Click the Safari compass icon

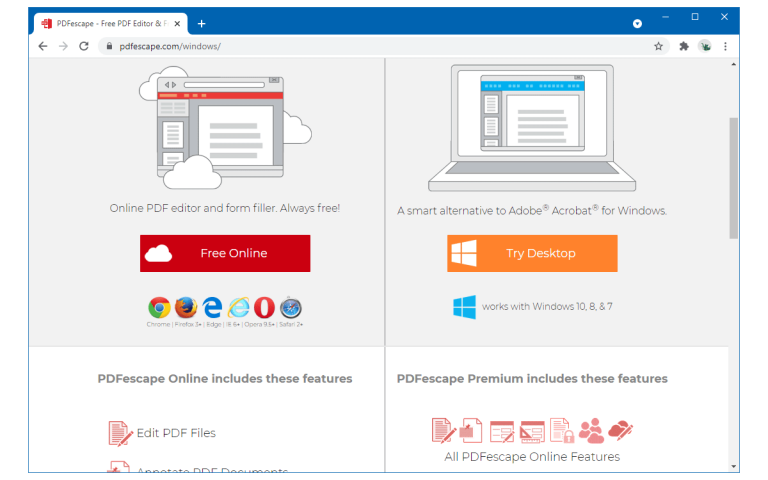click(291, 308)
